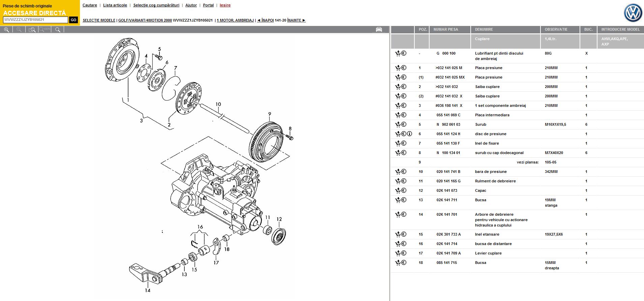Add Bucsa 085 141 715 to cart
The height and width of the screenshot is (301, 644).
398,263
